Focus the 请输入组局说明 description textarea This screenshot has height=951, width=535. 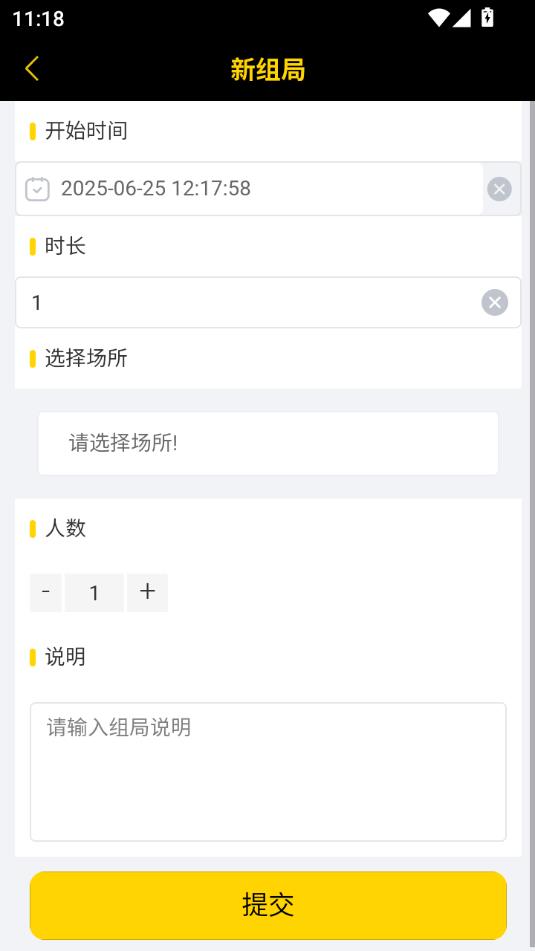point(268,771)
